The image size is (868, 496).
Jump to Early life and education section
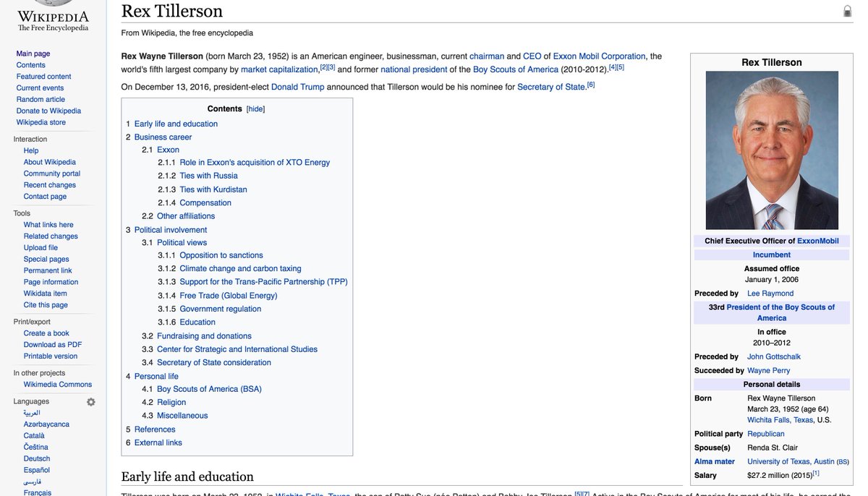point(176,124)
